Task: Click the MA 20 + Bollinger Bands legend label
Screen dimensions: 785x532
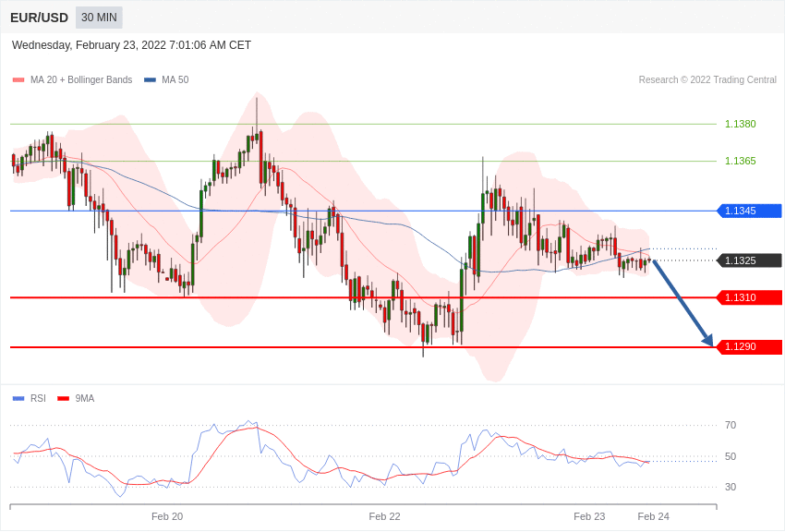Action: 81,79
